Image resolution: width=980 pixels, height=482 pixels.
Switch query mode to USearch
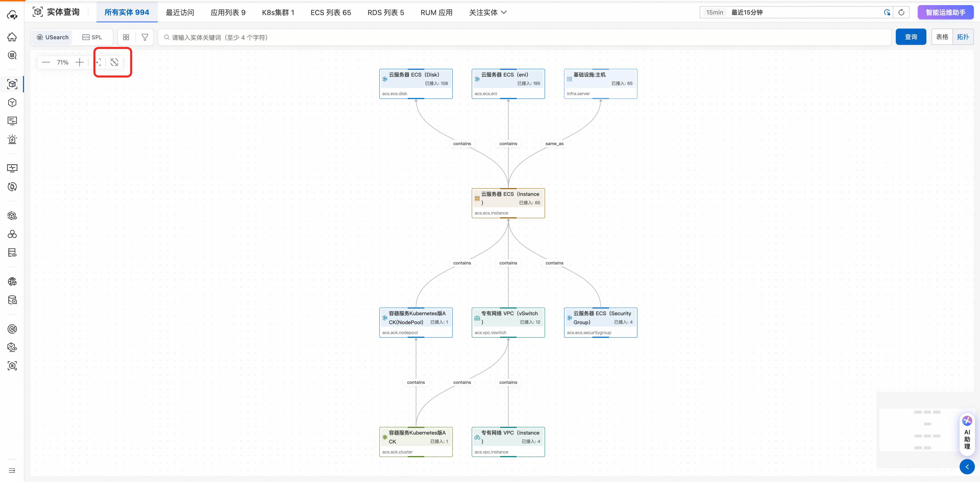tap(53, 37)
